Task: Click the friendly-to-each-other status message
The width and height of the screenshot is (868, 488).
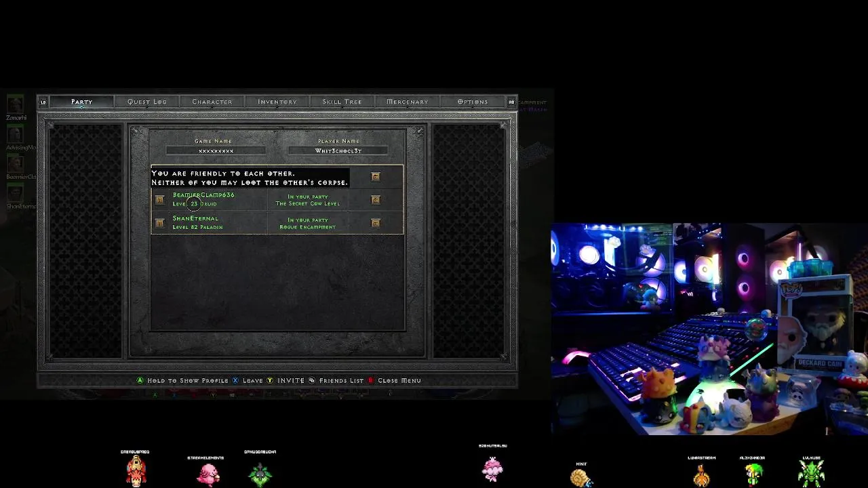Action: (250, 178)
